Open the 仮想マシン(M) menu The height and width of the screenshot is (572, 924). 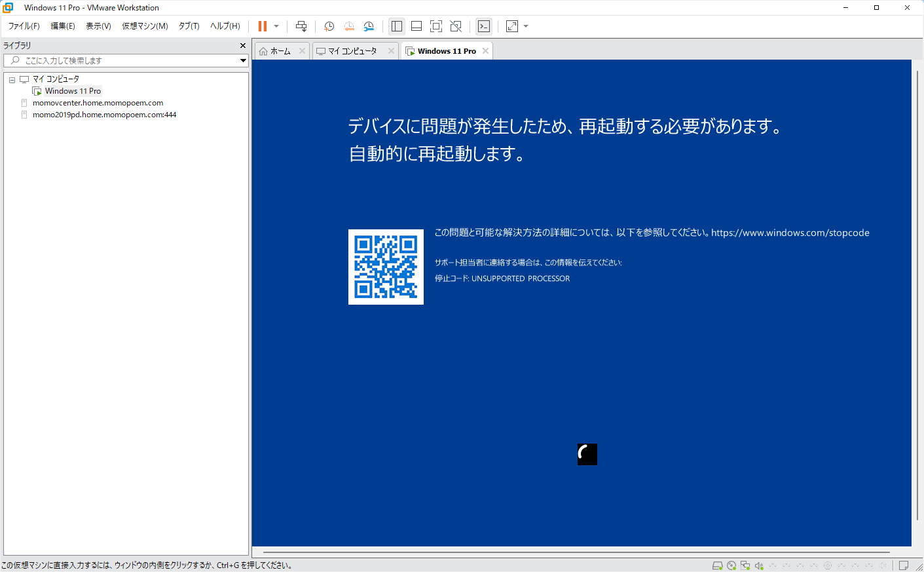(145, 26)
